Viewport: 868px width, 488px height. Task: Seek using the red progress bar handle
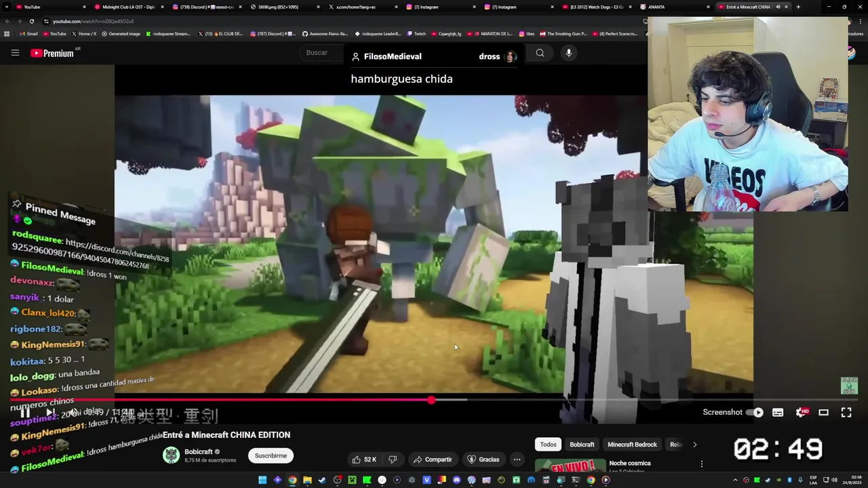coord(431,401)
